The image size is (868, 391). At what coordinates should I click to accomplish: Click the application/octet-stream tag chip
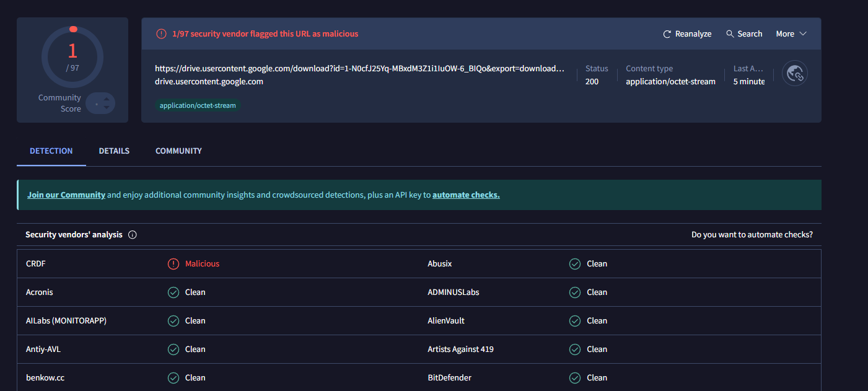pyautogui.click(x=198, y=105)
